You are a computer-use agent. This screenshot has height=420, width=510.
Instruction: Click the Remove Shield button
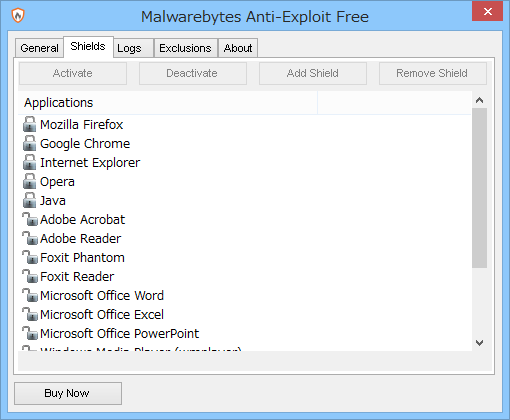click(x=433, y=73)
